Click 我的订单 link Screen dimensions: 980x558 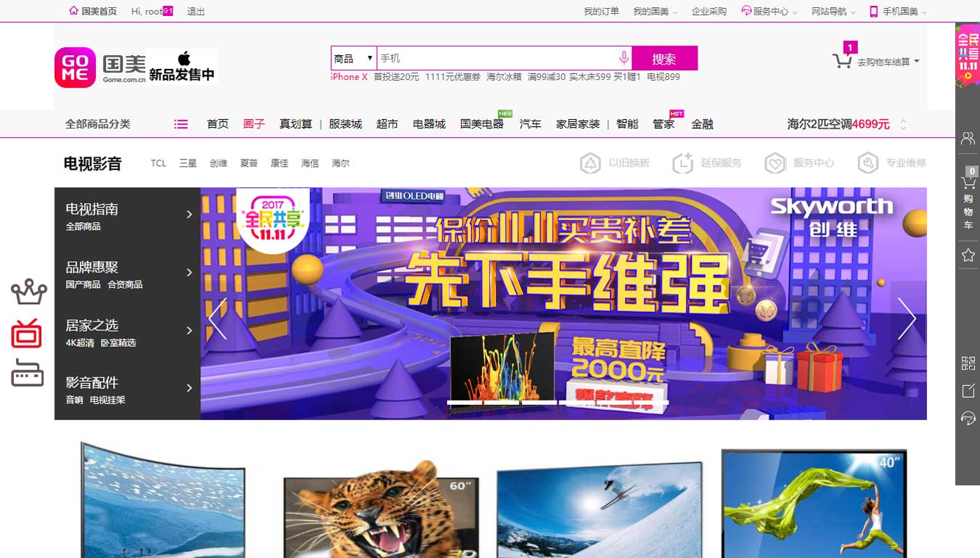point(602,12)
